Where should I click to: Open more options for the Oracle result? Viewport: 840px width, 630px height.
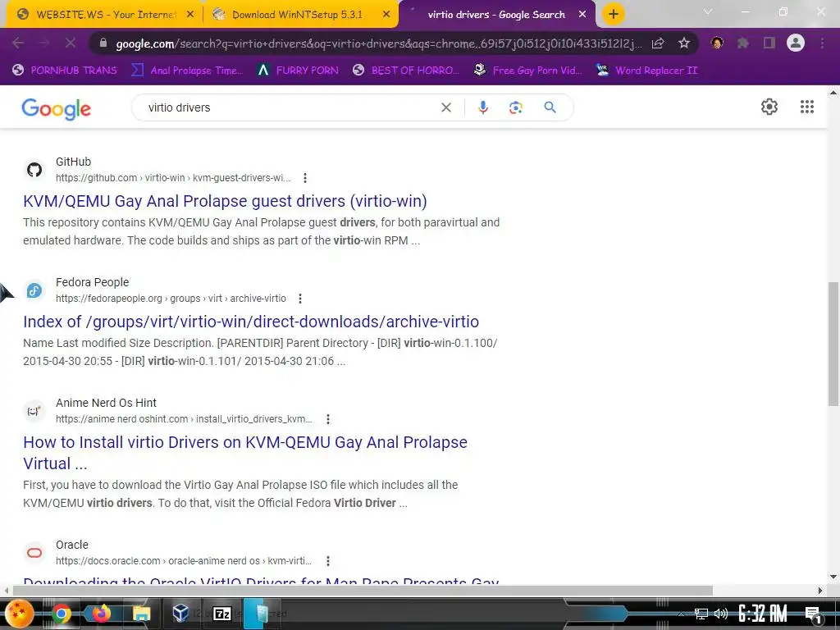pos(328,561)
